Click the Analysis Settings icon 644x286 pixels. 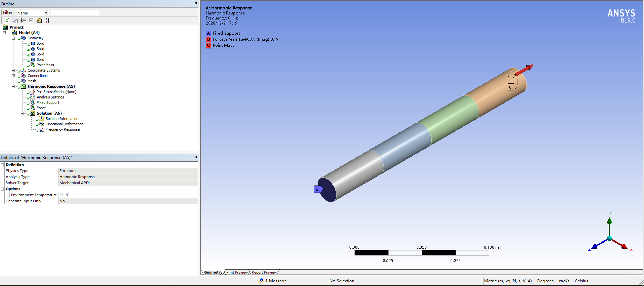(x=32, y=97)
